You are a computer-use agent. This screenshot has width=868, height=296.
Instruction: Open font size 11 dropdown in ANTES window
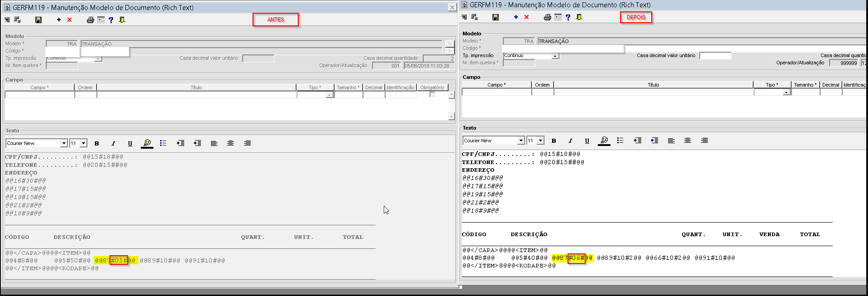click(84, 144)
